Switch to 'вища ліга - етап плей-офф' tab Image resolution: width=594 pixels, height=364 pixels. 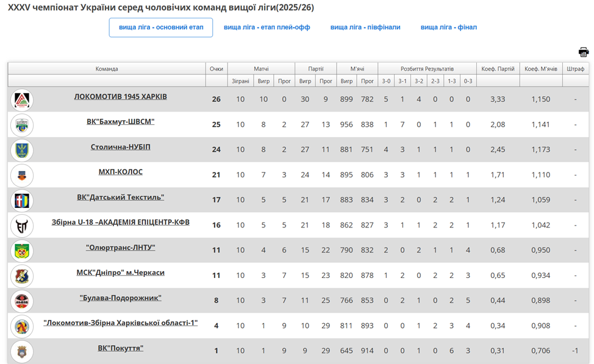tap(267, 27)
